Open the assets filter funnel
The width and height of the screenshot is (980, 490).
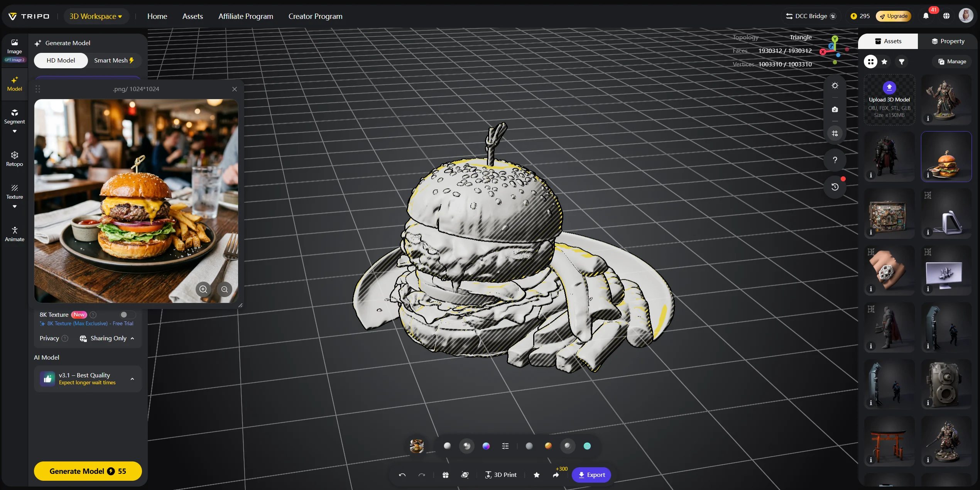pos(902,62)
